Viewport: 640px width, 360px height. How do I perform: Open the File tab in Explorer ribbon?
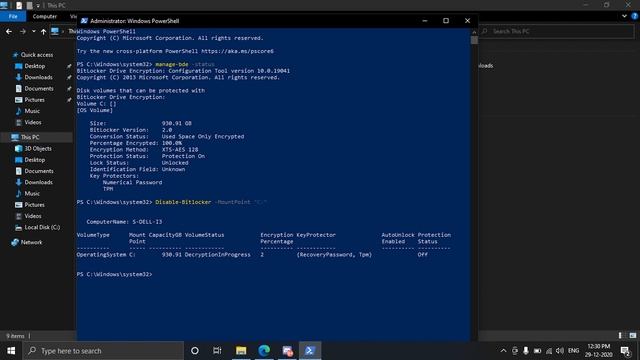point(13,16)
